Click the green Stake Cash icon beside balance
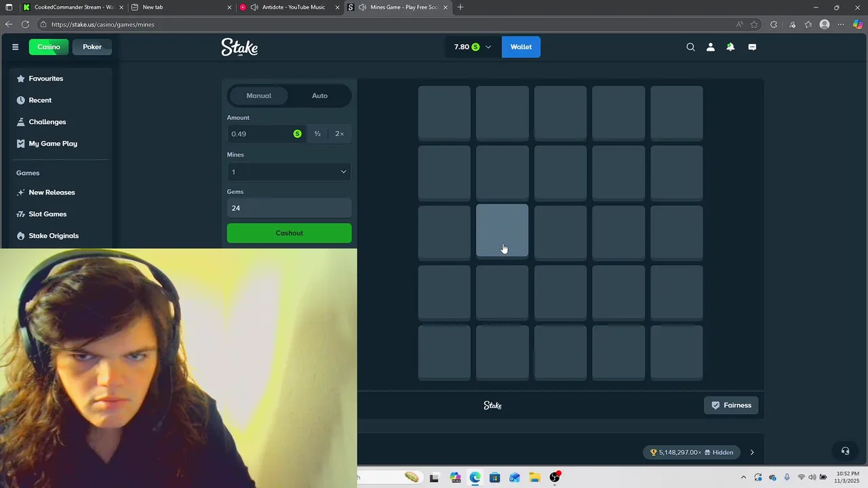868x488 pixels. click(475, 47)
